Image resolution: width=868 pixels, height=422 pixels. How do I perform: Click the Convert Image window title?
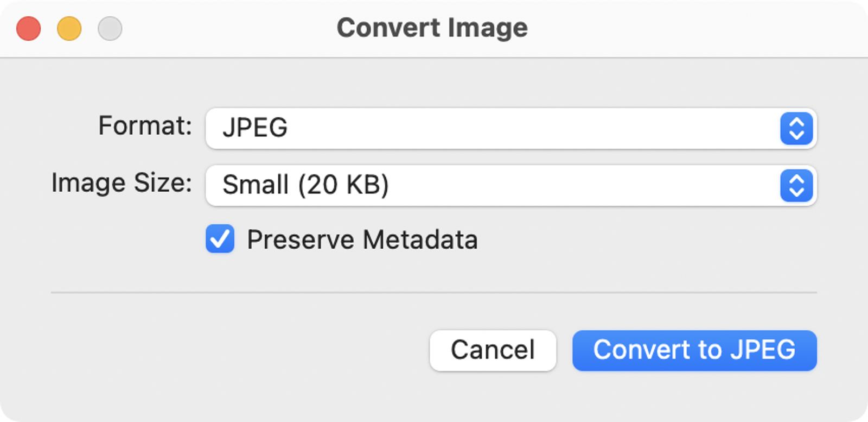432,28
